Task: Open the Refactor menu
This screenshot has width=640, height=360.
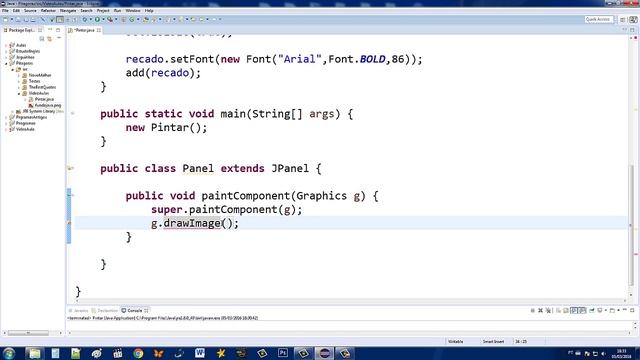Action: (x=48, y=11)
